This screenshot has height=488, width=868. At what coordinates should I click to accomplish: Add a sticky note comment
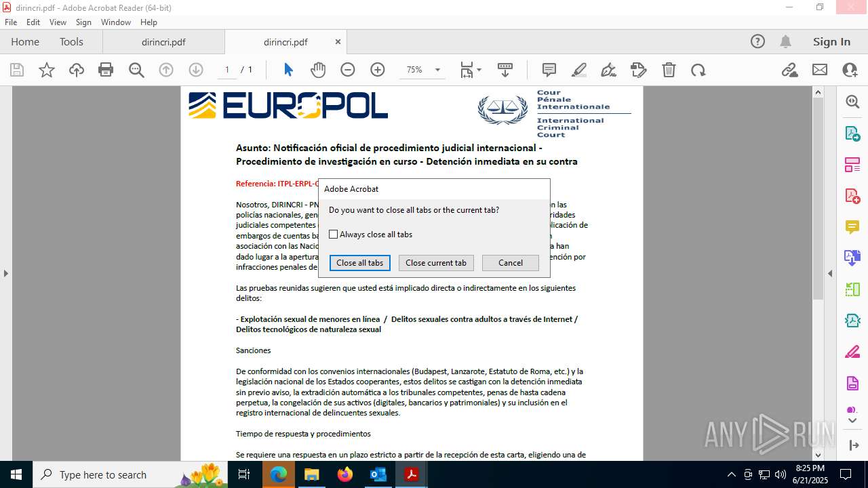[549, 70]
